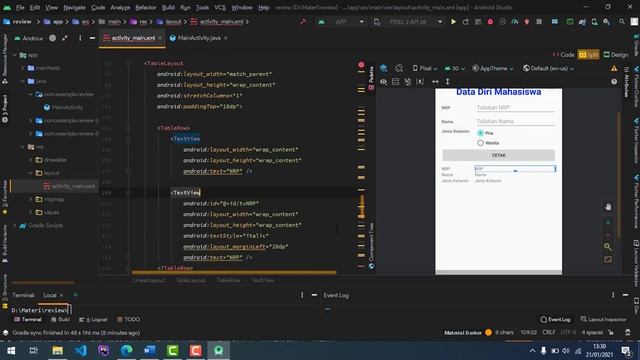The width and height of the screenshot is (640, 360).
Task: Open the API level 30 dropdown
Action: [455, 68]
